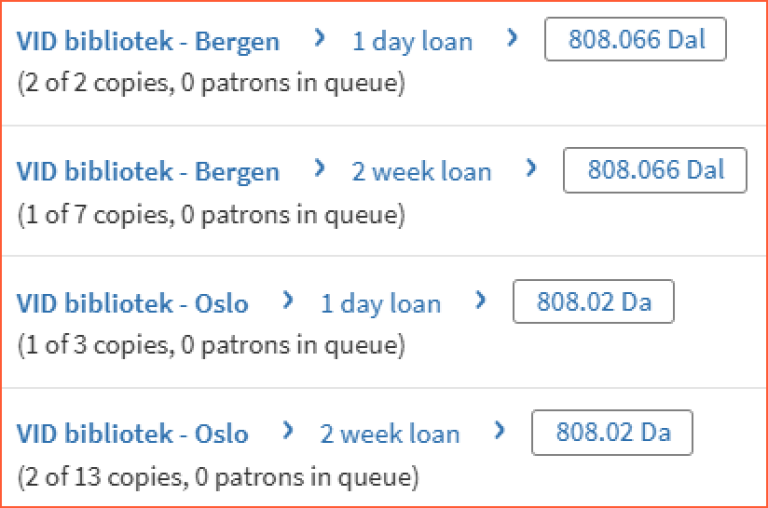Click 808.066 Dal call number in Bergen 1 day row

pyautogui.click(x=636, y=40)
